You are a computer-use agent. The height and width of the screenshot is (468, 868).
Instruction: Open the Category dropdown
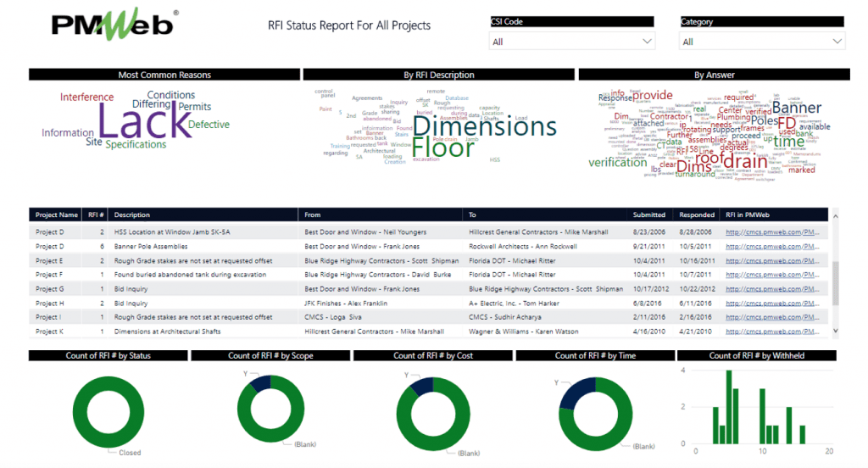[x=762, y=42]
